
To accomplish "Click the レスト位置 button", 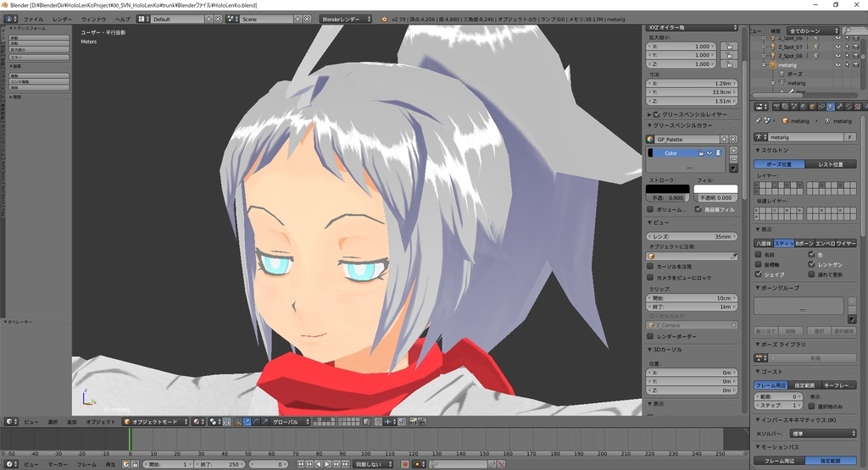I will pyautogui.click(x=831, y=164).
